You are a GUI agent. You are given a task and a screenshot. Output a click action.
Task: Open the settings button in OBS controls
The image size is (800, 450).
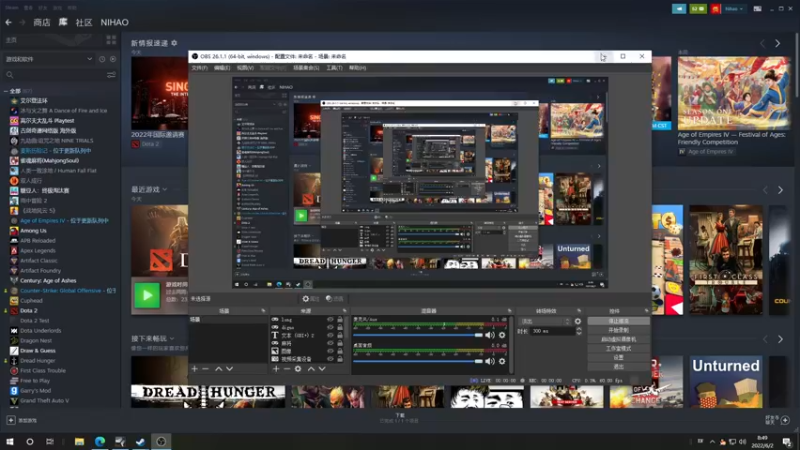618,358
